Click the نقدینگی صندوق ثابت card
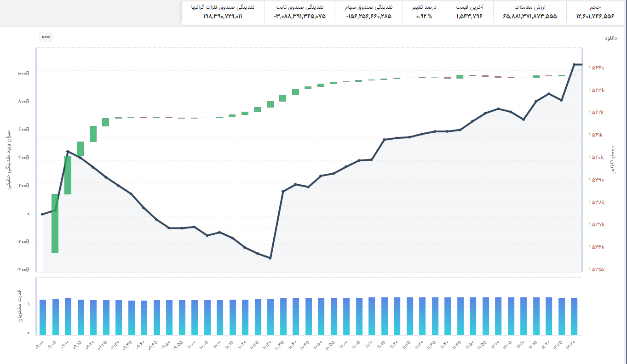 (299, 12)
